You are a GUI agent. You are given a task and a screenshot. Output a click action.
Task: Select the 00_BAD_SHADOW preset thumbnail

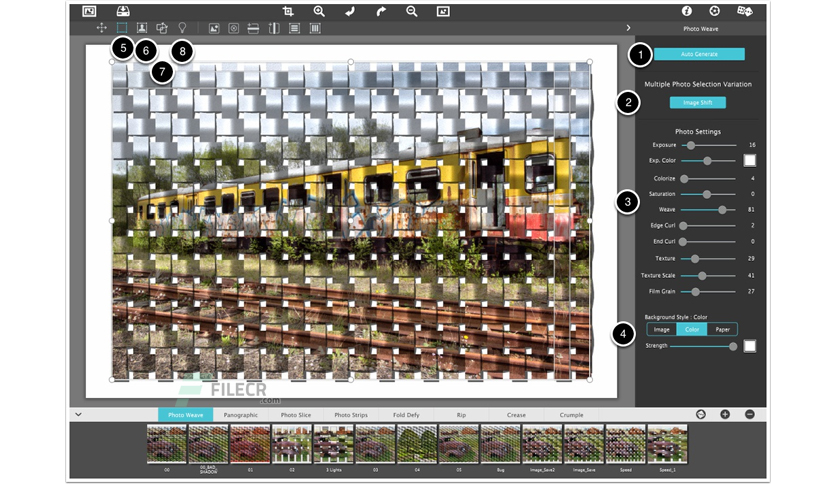pos(208,443)
